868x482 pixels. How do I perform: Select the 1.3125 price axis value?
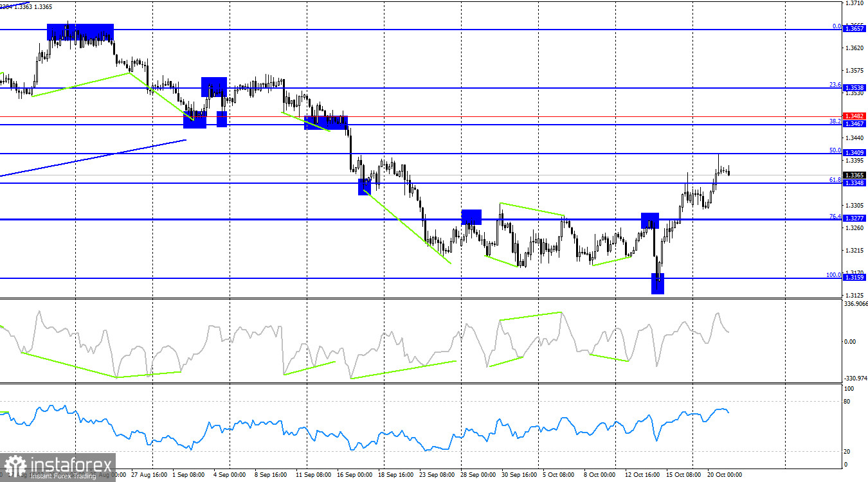pos(854,296)
